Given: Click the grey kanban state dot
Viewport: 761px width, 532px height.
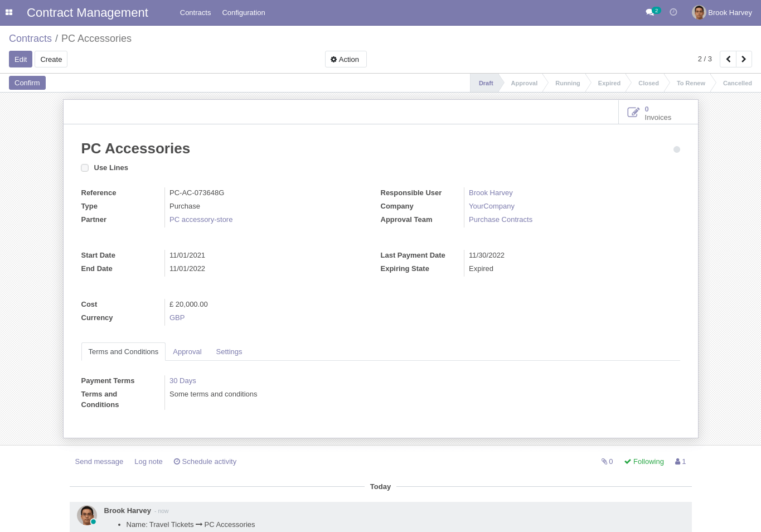Looking at the screenshot, I should tap(676, 149).
